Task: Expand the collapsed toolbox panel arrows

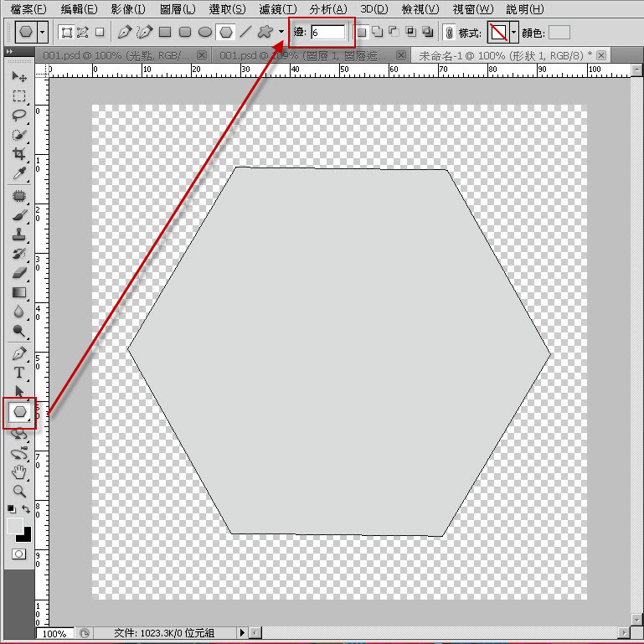Action: [x=9, y=51]
